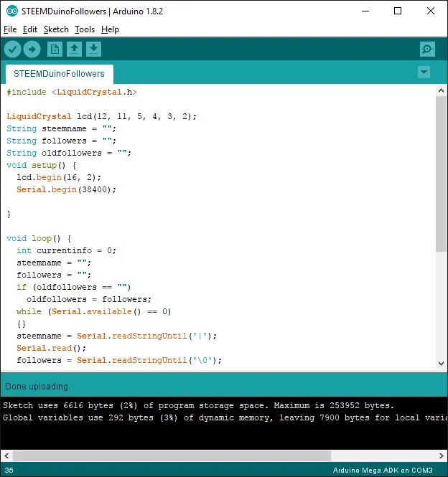The width and height of the screenshot is (448, 477).
Task: Click the 'Sketch uses 6616 bytes' console line
Action: tap(199, 405)
